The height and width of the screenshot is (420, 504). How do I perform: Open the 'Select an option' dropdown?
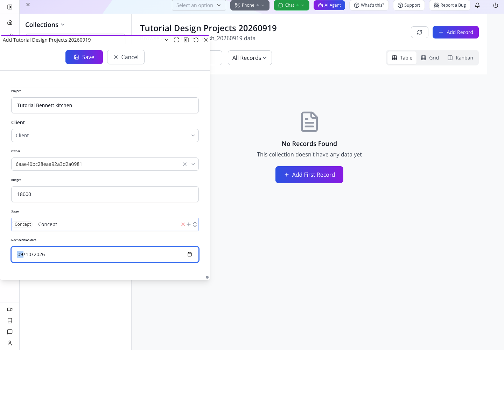click(x=199, y=5)
